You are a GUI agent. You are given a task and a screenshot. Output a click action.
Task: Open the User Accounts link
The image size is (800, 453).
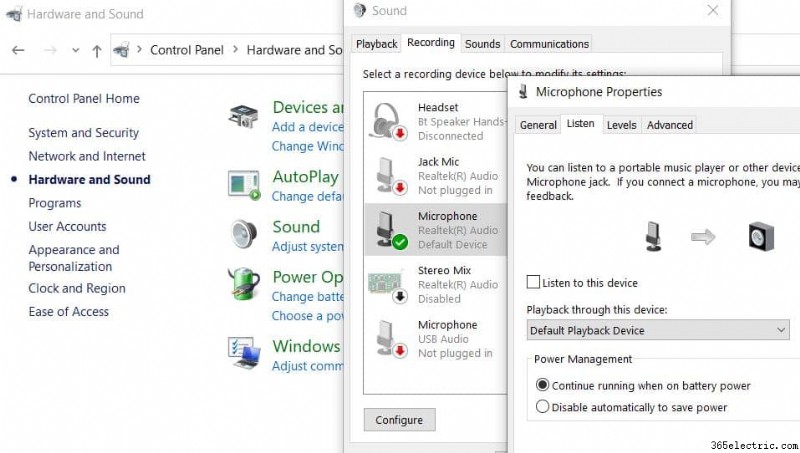click(67, 226)
